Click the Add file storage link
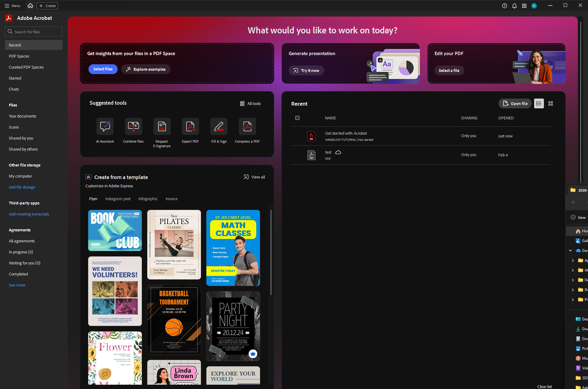This screenshot has height=389, width=588. (22, 187)
